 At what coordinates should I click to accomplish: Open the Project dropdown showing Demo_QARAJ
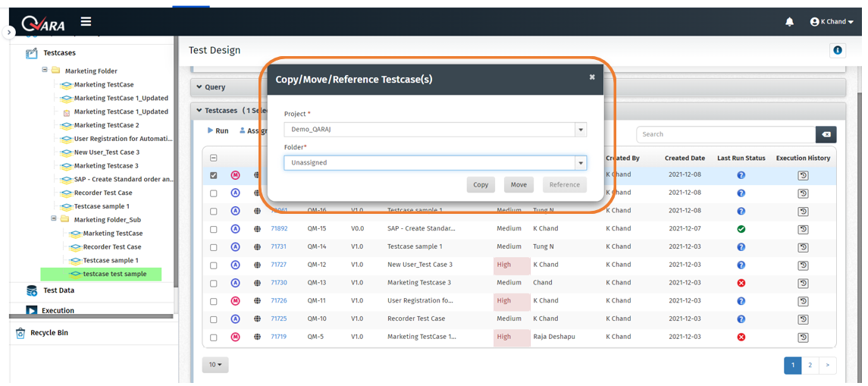click(x=435, y=130)
